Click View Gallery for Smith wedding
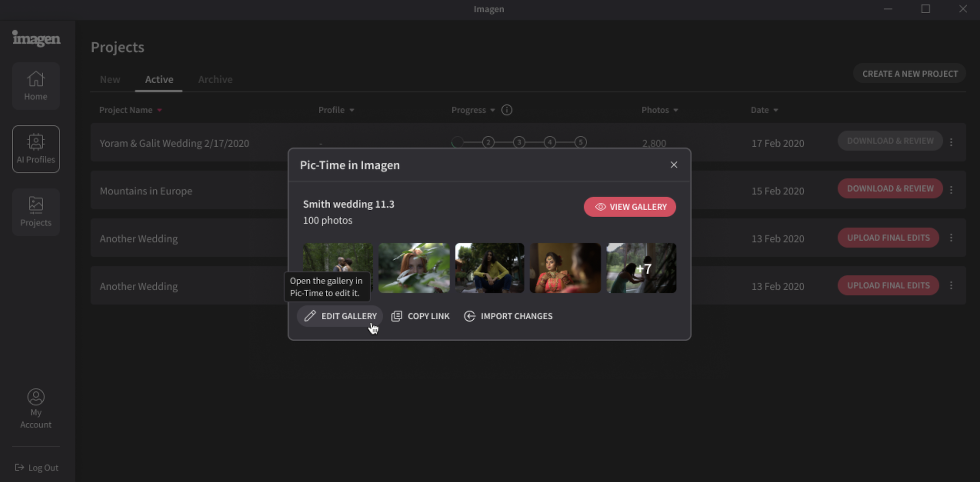980x482 pixels. (x=630, y=207)
